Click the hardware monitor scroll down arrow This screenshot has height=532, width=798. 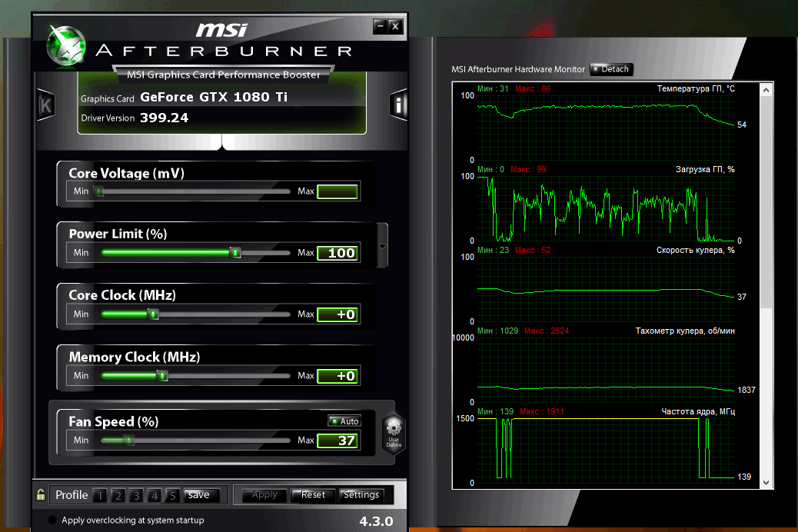(766, 482)
